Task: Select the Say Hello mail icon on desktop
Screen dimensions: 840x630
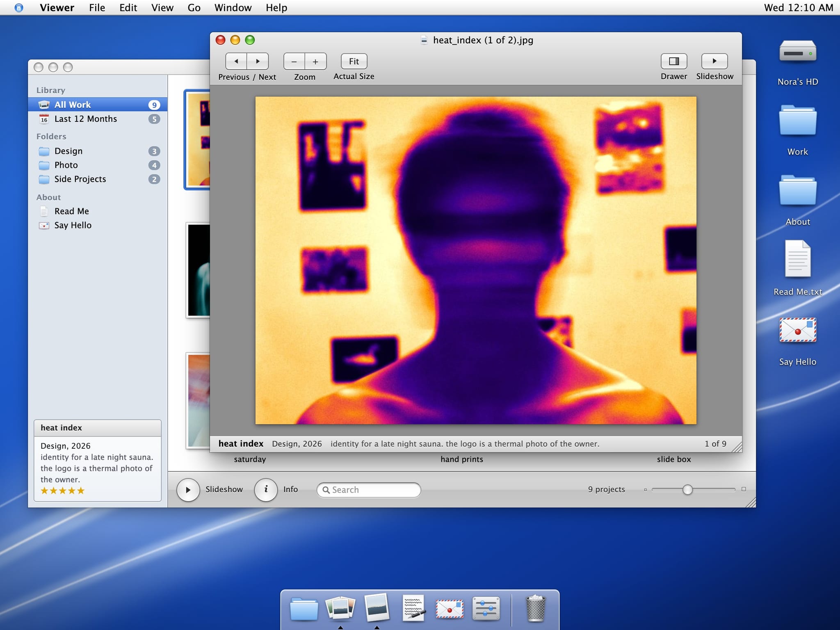Action: tap(798, 330)
